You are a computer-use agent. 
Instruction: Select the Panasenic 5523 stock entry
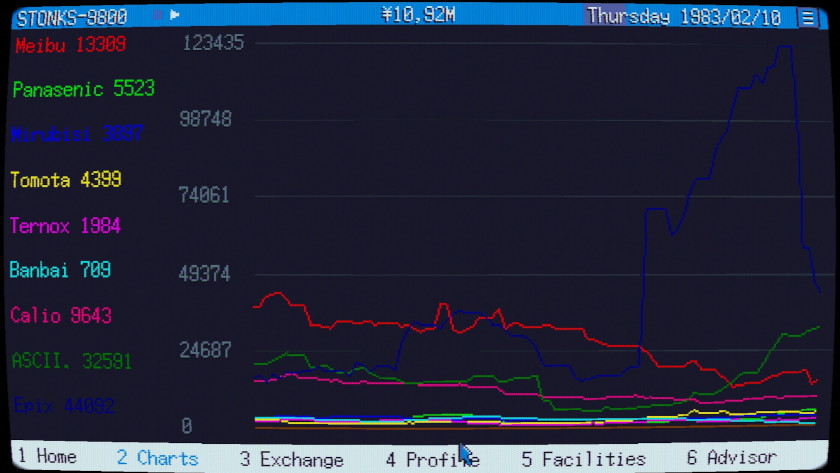click(84, 89)
